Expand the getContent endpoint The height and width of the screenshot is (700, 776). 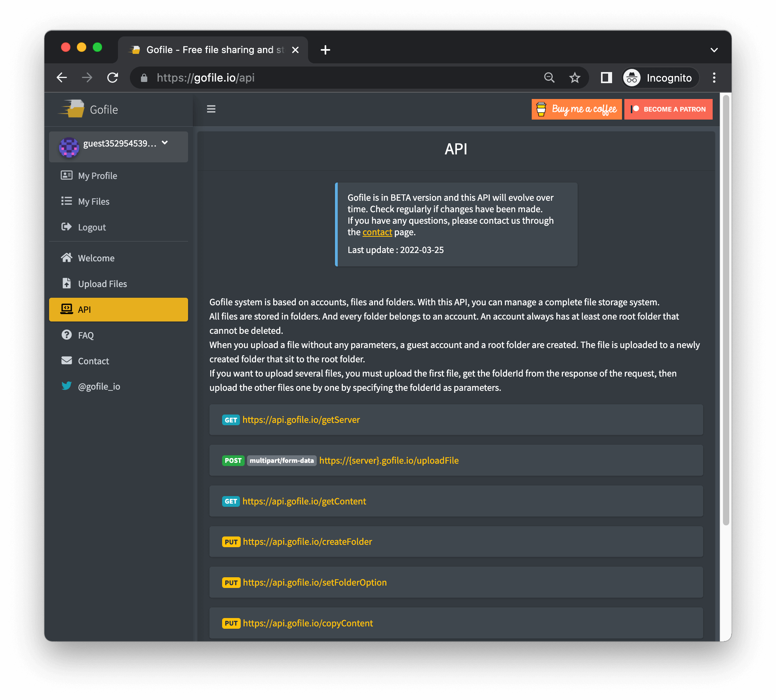456,501
